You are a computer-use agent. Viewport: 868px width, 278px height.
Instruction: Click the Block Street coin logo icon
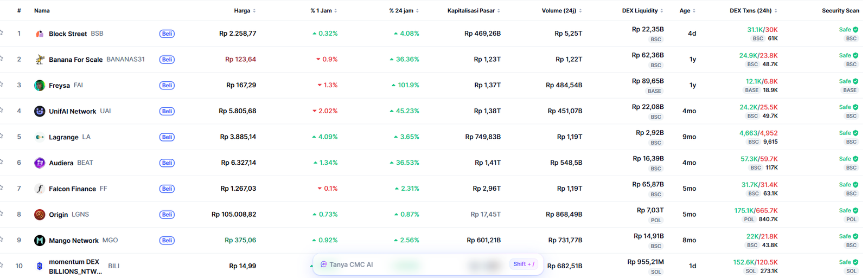click(40, 34)
